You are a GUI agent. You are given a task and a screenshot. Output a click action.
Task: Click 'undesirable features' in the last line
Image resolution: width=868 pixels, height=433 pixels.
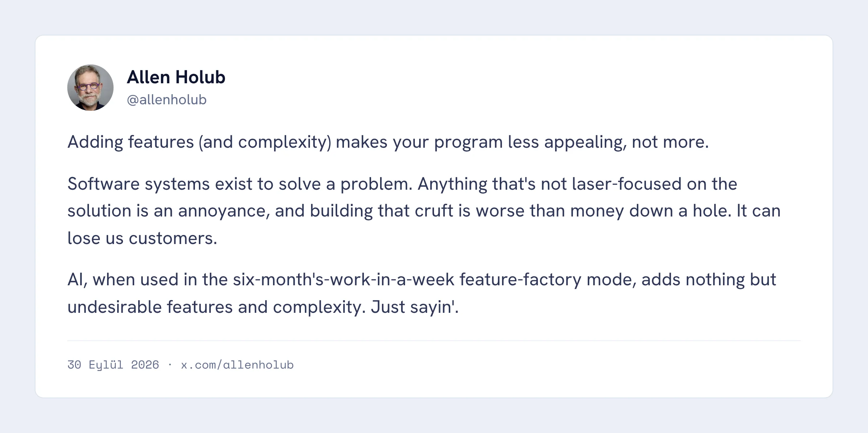150,307
